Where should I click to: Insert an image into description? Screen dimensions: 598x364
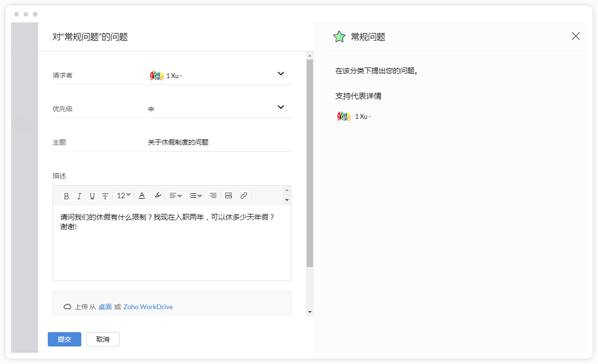click(x=228, y=196)
